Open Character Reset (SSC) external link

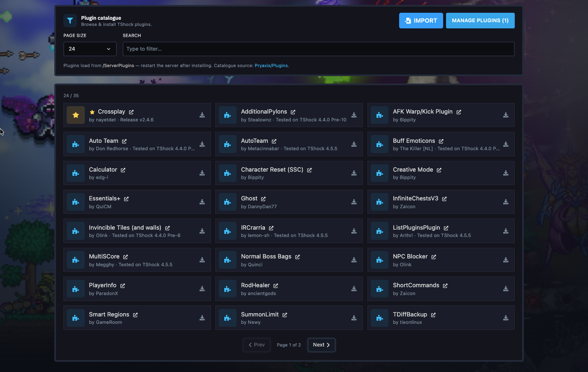(x=309, y=170)
